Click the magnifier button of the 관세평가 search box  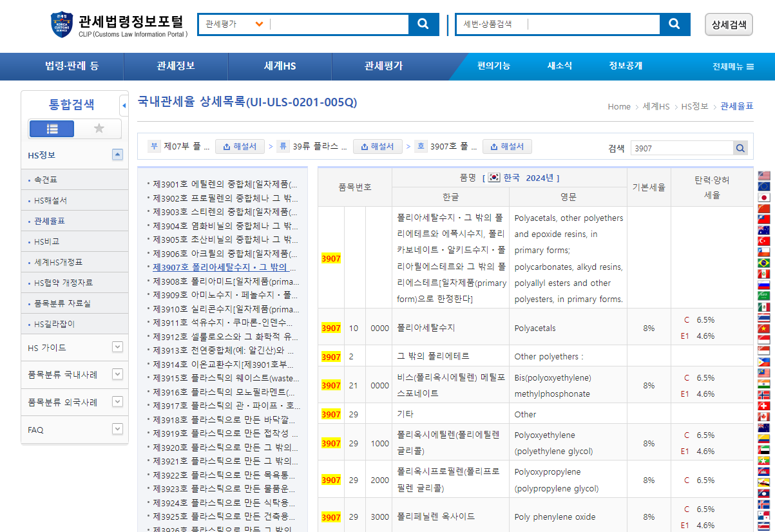pos(423,24)
